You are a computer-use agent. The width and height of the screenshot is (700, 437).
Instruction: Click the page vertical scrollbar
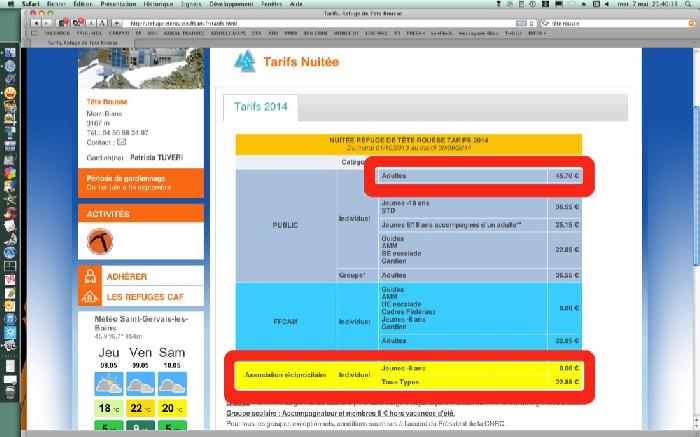[x=696, y=184]
